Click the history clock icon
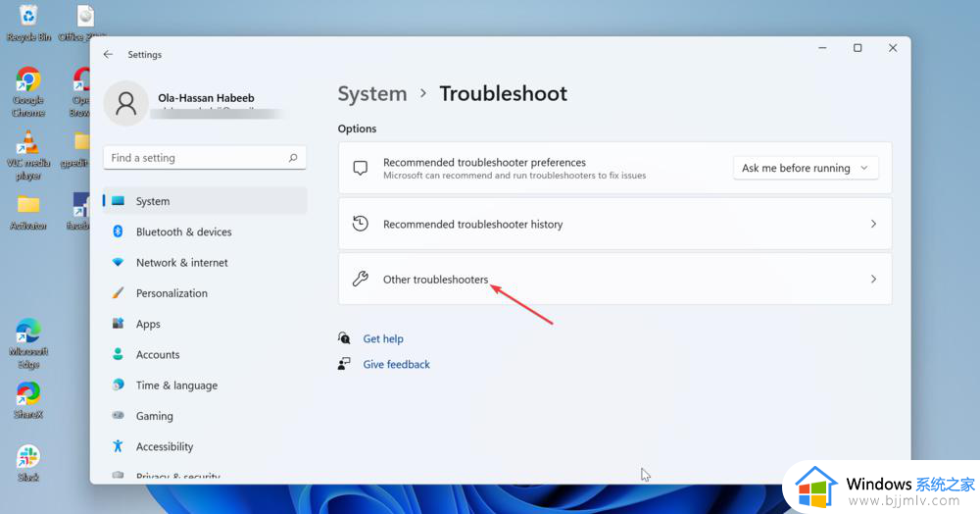 360,224
